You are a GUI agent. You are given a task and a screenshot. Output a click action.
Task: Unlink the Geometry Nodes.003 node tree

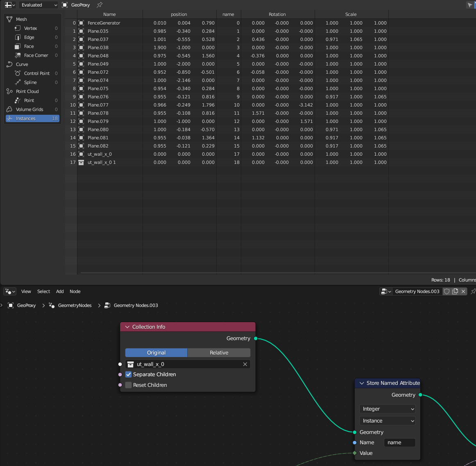coord(463,292)
